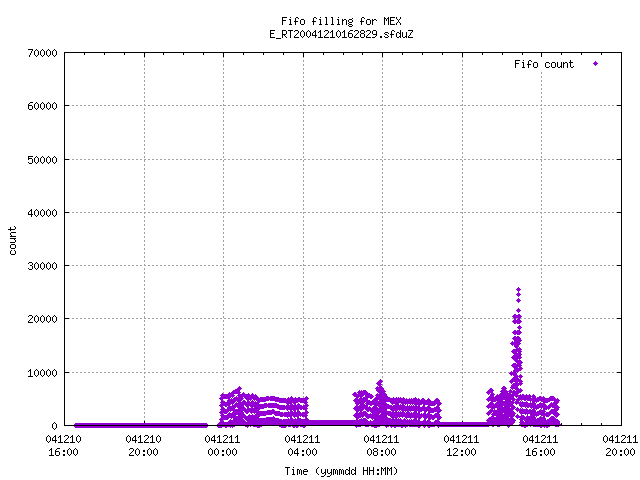Click the x-axis tick '041211 12:00'
The height and width of the screenshot is (480, 640).
461,446
